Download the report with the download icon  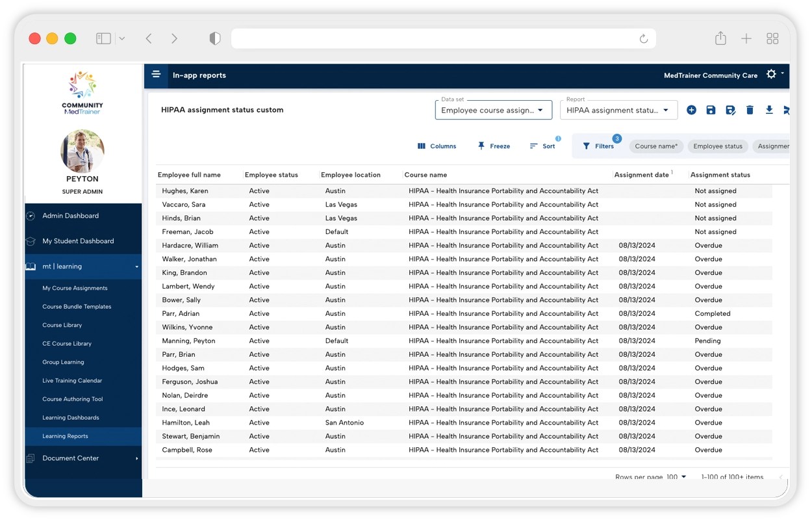click(x=769, y=110)
